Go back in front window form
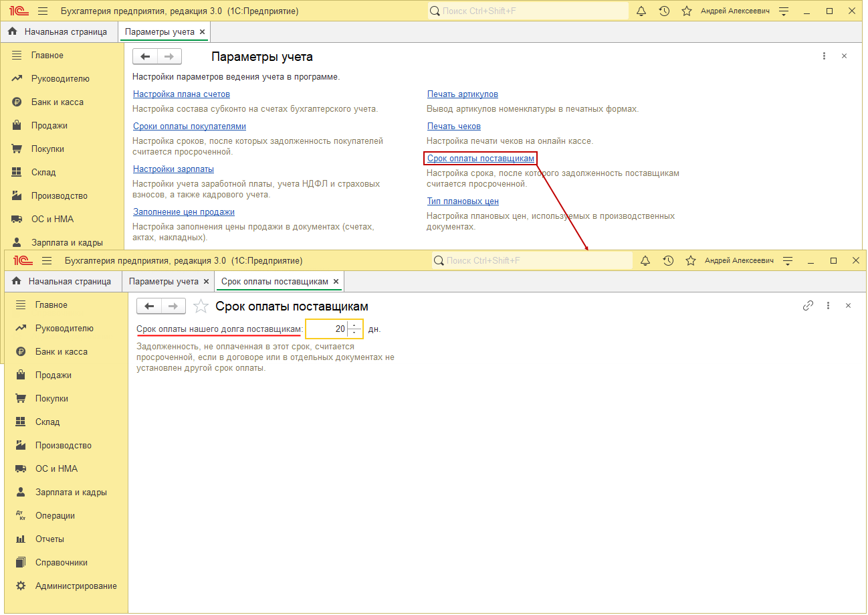This screenshot has width=868, height=615. pyautogui.click(x=149, y=306)
